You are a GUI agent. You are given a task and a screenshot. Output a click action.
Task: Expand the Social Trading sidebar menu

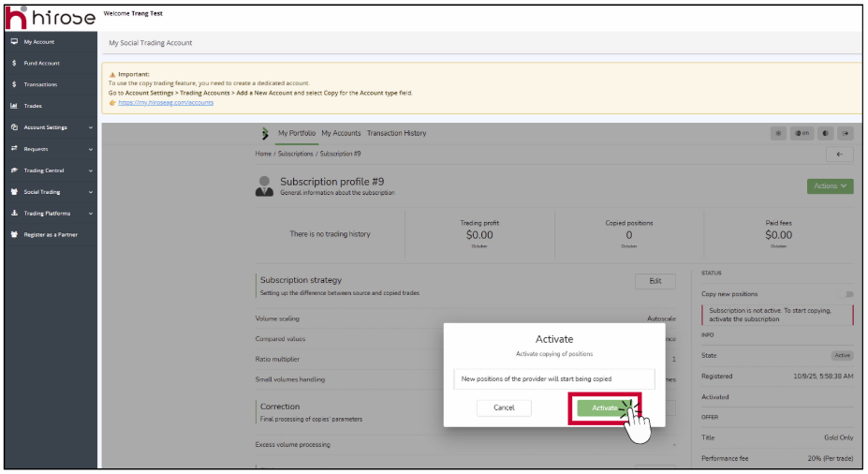click(51, 192)
